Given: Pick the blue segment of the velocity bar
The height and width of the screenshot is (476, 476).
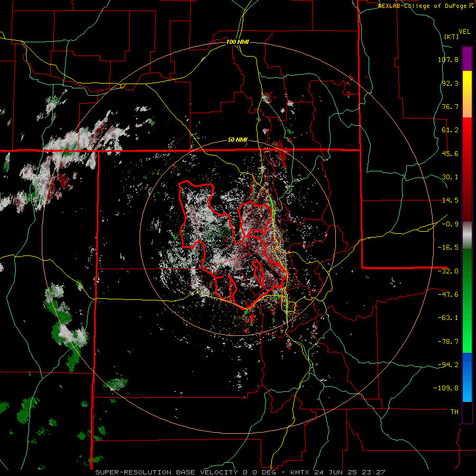Looking at the screenshot, I should coord(467,377).
